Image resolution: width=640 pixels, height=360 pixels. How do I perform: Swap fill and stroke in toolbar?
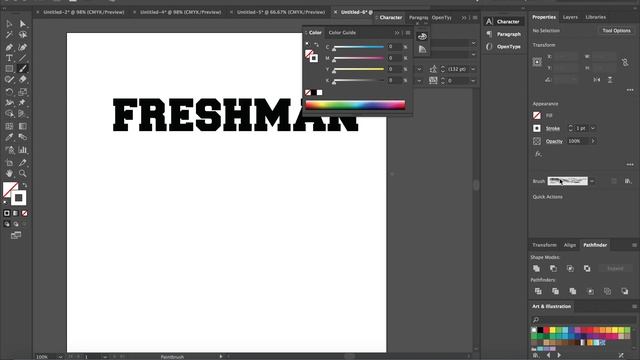coord(25,185)
